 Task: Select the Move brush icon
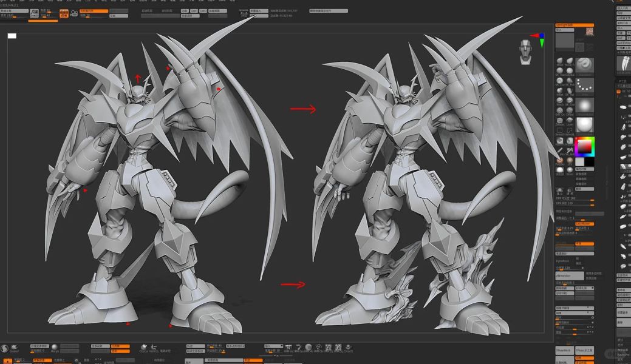560,61
